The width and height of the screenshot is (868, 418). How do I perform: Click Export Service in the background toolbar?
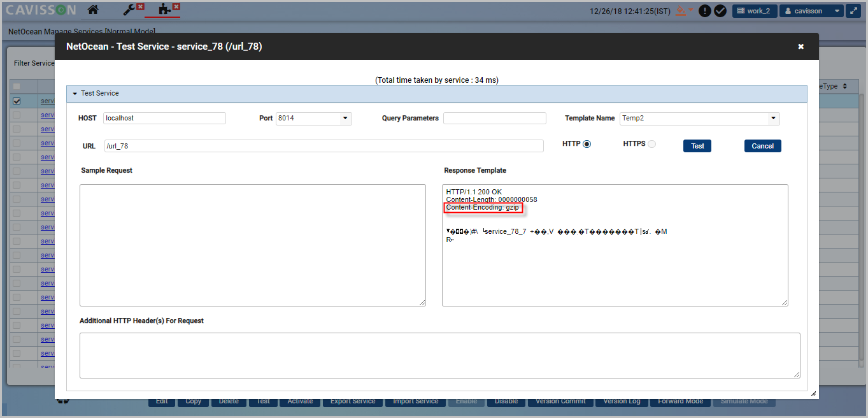(x=353, y=402)
